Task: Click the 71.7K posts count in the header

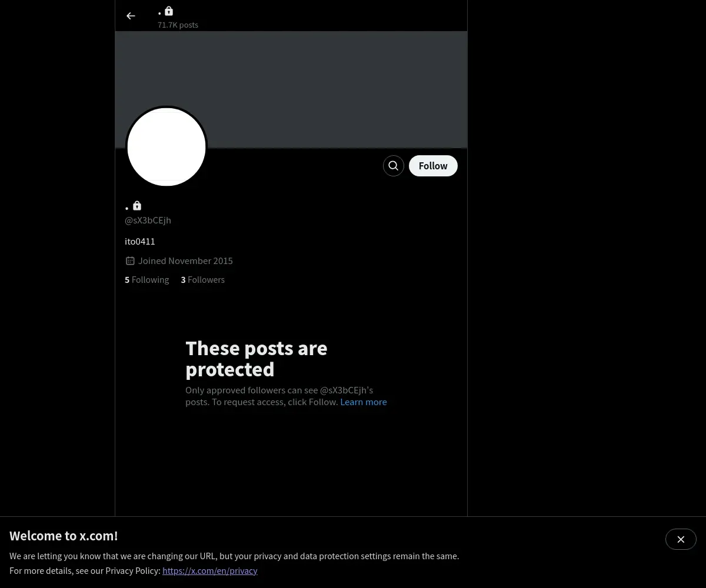Action: click(178, 25)
